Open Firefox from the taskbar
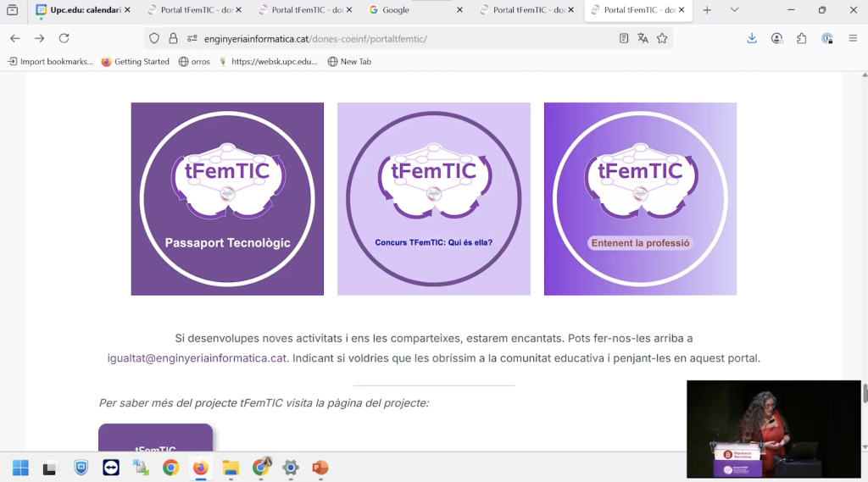 coord(200,468)
